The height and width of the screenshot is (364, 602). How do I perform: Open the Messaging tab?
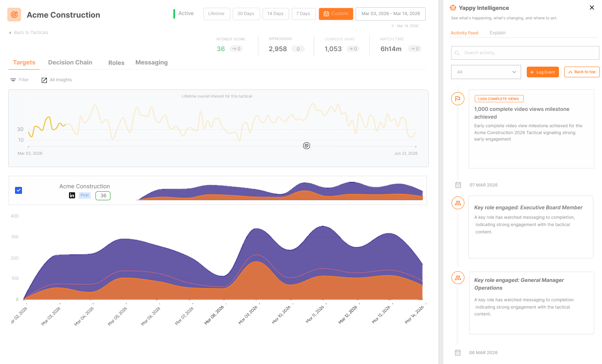[x=151, y=63]
